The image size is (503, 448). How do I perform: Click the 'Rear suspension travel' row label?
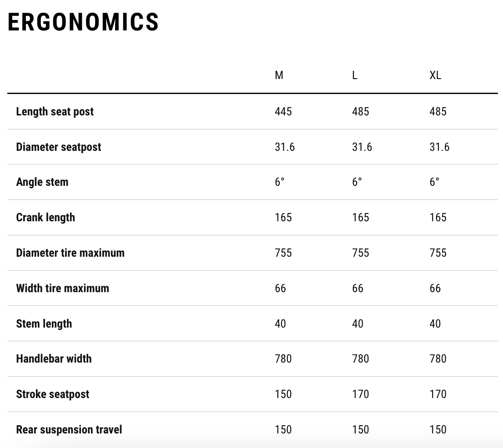coord(69,430)
